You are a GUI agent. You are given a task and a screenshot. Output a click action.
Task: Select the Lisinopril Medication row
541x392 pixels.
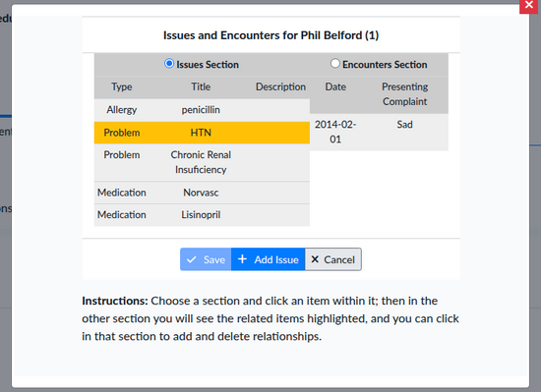pos(202,215)
